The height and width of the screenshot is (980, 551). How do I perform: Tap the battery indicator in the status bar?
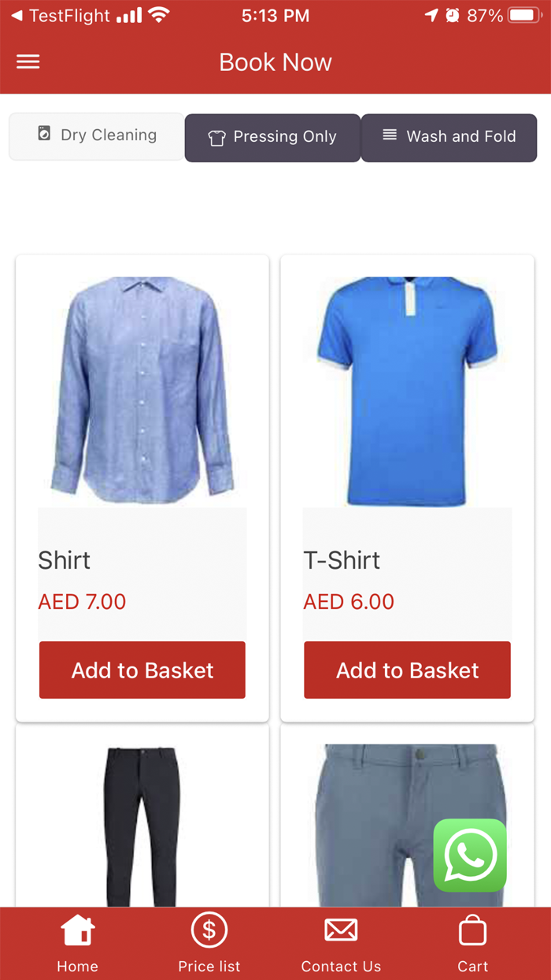coord(523,16)
